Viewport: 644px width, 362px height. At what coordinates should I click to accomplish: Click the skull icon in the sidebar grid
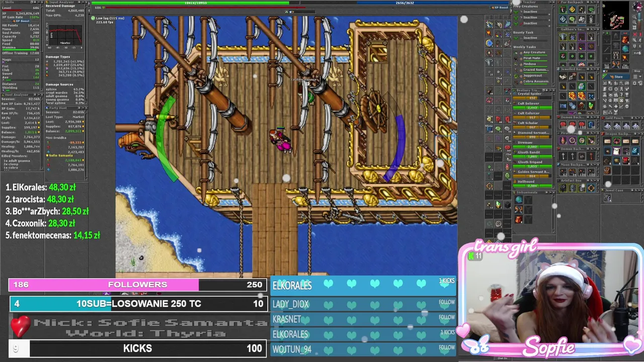[x=627, y=107]
